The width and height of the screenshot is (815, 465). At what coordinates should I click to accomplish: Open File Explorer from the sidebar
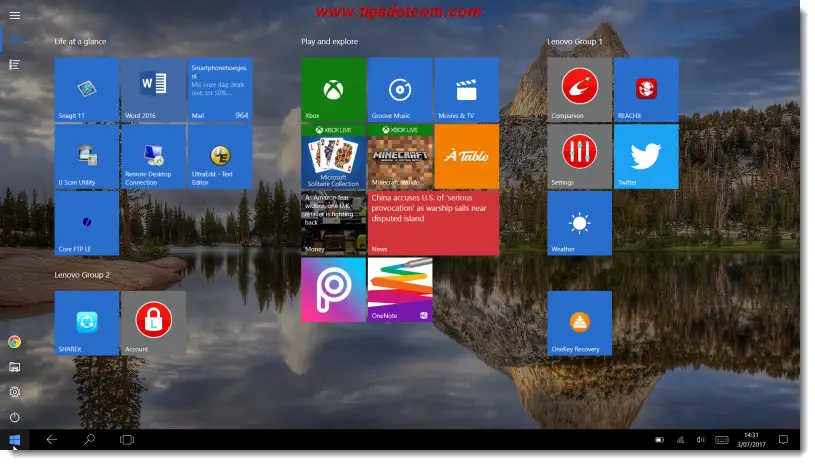(x=15, y=367)
